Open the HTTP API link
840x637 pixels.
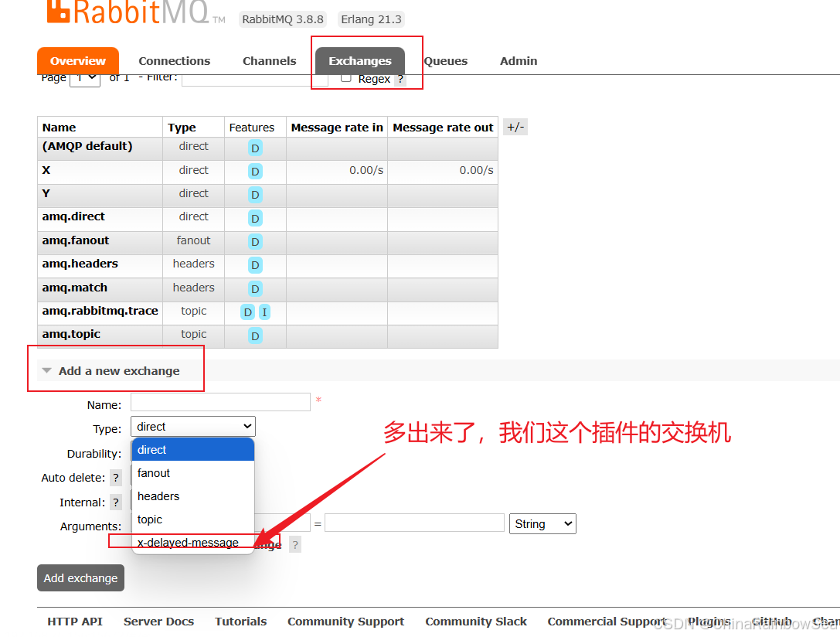[x=74, y=622]
